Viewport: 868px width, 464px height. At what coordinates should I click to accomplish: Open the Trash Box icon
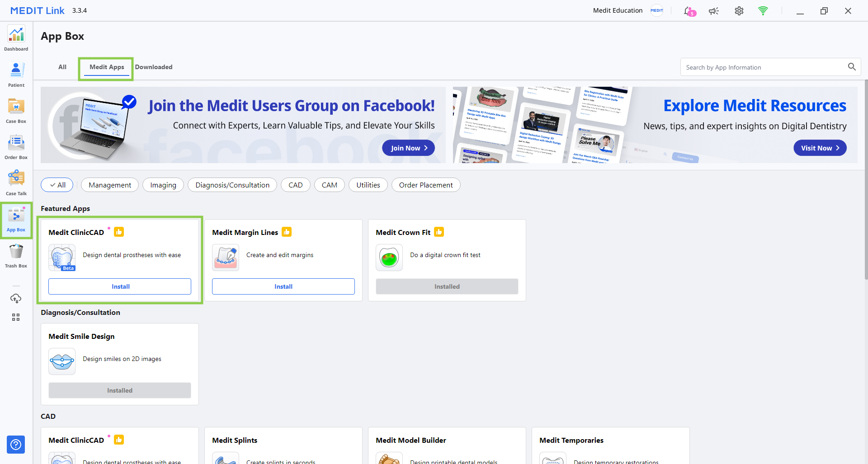point(16,255)
